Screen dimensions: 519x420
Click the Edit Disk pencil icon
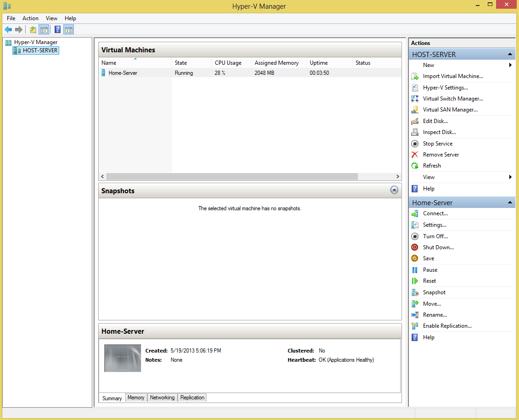(x=415, y=121)
